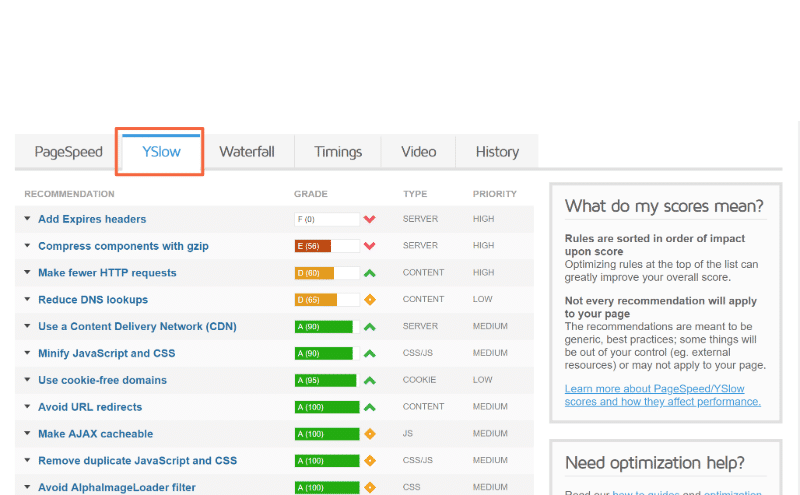Click the Make fewer HTTP requests link
This screenshot has height=495, width=800.
[x=107, y=273]
